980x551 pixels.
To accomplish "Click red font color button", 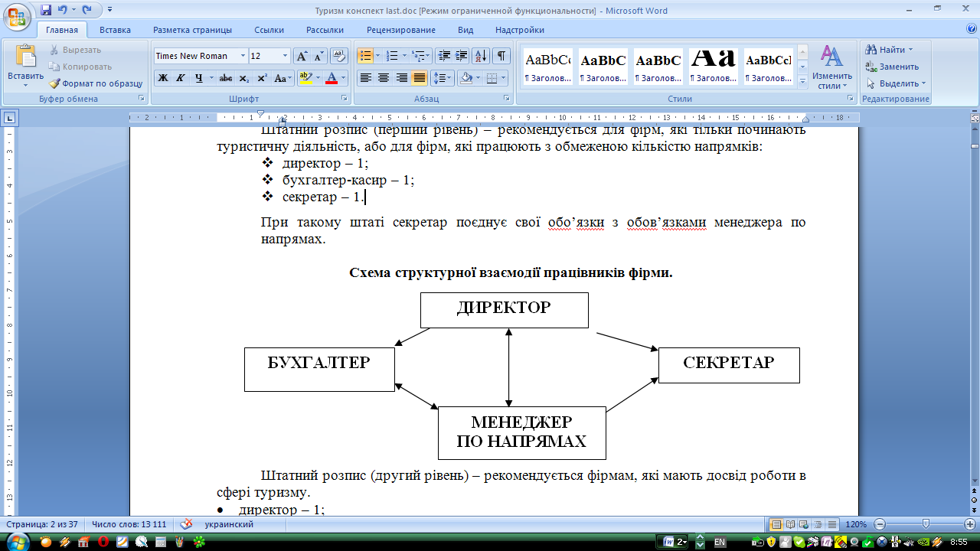I will click(332, 78).
